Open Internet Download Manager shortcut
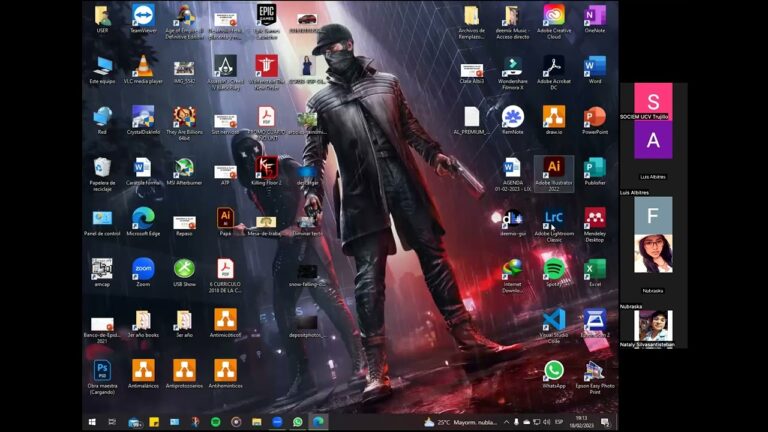The image size is (768, 432). click(512, 275)
